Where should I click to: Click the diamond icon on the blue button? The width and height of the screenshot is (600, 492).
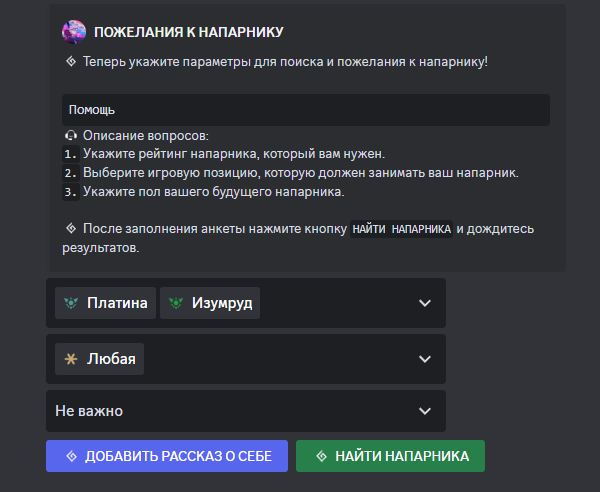coord(71,456)
